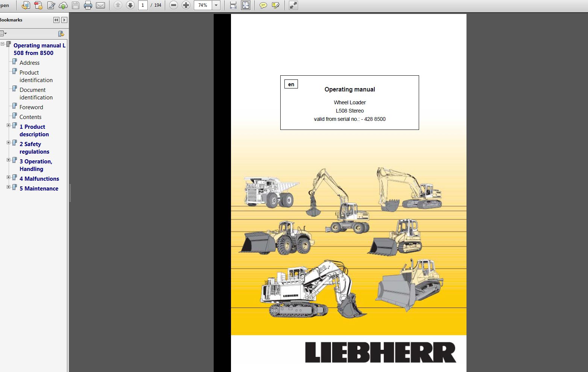The image size is (588, 372).
Task: Click the LIEBHERR logo on page
Action: (380, 352)
